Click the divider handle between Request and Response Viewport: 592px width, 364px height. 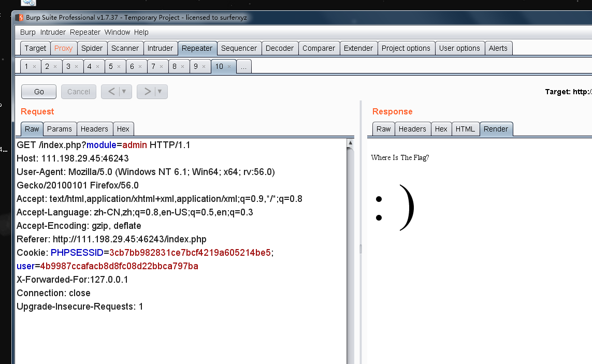pos(360,249)
